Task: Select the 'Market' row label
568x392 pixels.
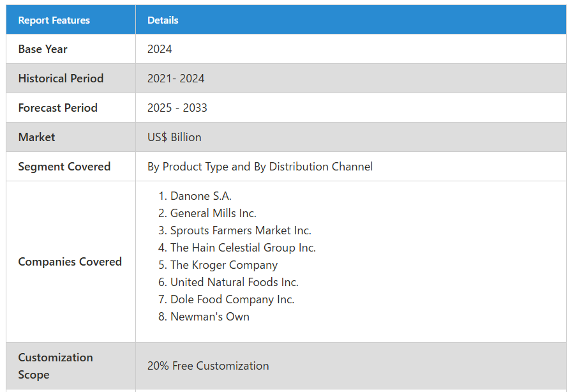Action: tap(36, 137)
